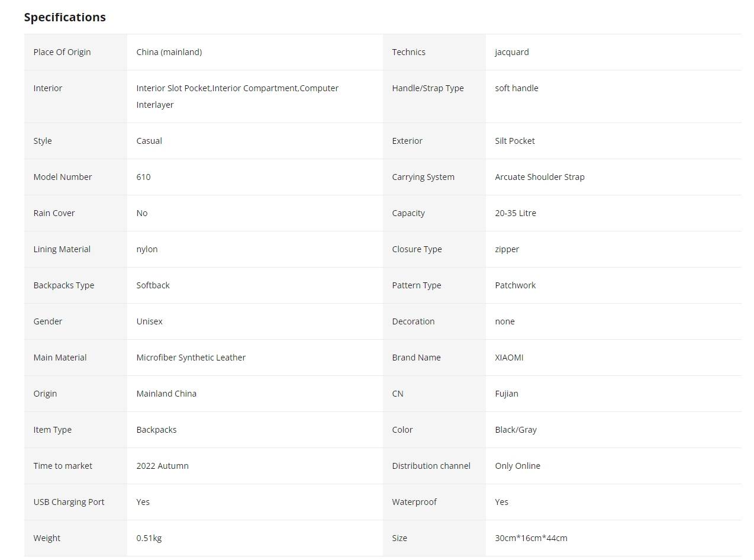Click the Black/Gray color value
Screen dimensions: 754x560
pos(516,430)
